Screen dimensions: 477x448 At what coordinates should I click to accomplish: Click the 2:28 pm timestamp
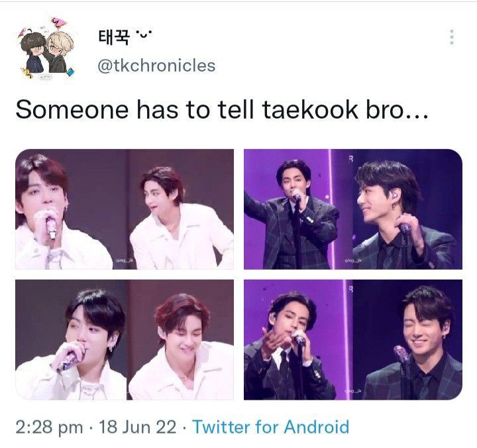pyautogui.click(x=49, y=427)
